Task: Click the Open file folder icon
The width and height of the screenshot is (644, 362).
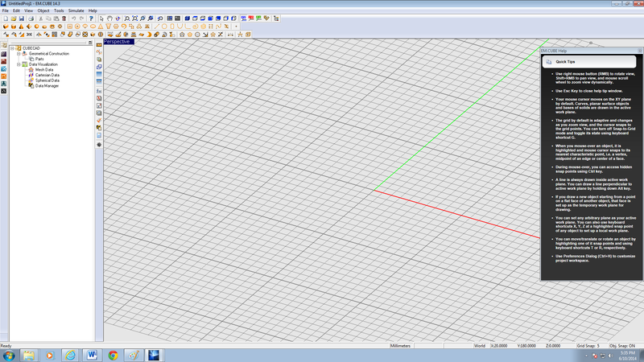Action: point(14,18)
